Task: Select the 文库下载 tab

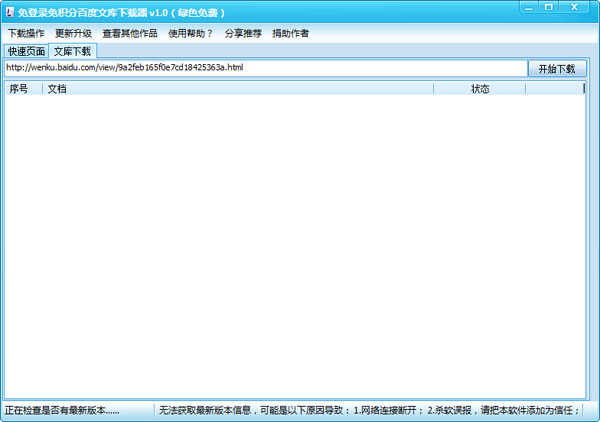Action: (x=72, y=51)
